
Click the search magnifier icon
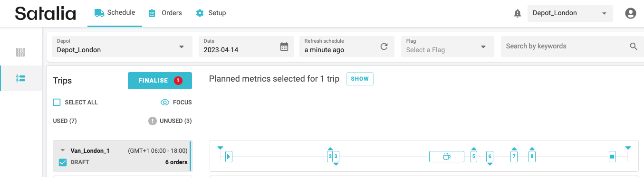tap(634, 47)
